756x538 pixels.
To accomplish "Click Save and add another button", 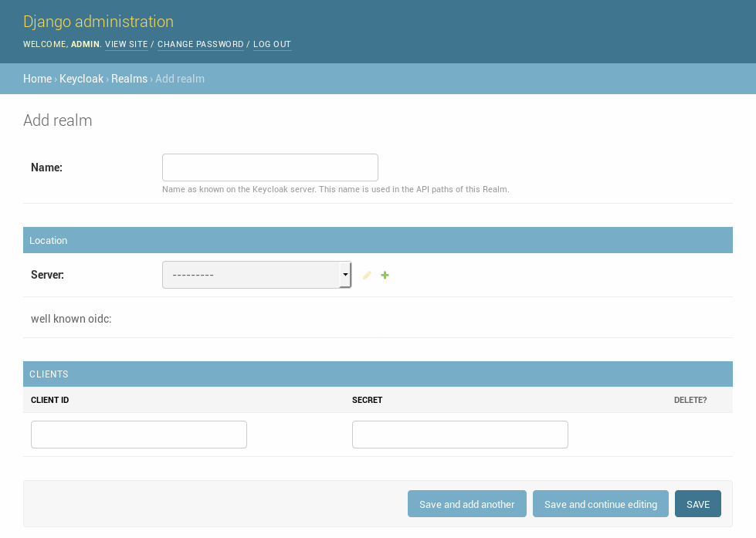I will pyautogui.click(x=466, y=504).
